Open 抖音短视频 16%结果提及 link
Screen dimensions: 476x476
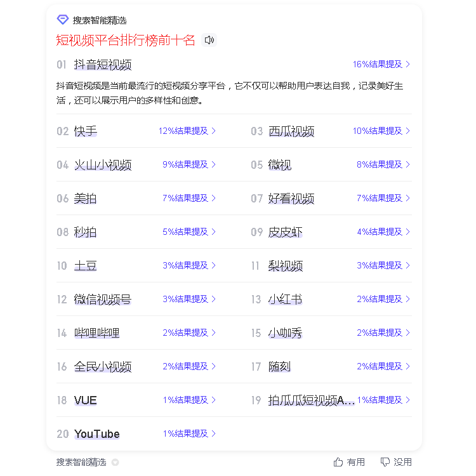coord(381,64)
